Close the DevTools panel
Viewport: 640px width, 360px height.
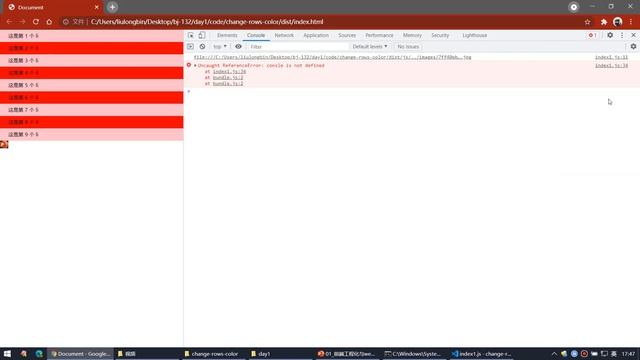point(633,35)
